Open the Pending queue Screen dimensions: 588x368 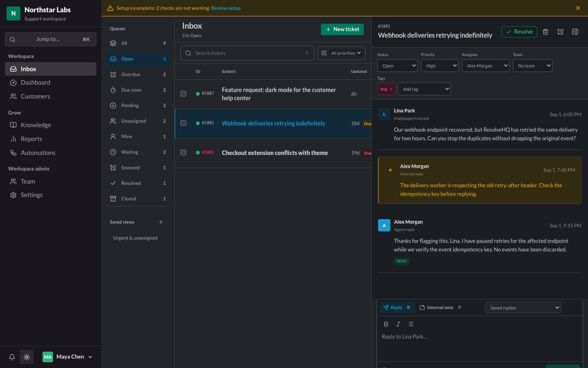[138, 105]
